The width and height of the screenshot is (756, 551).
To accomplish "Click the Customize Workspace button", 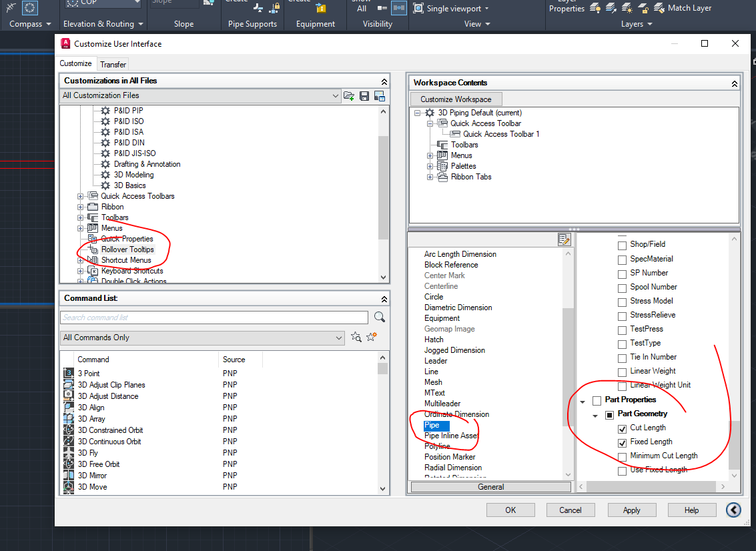I will click(456, 98).
